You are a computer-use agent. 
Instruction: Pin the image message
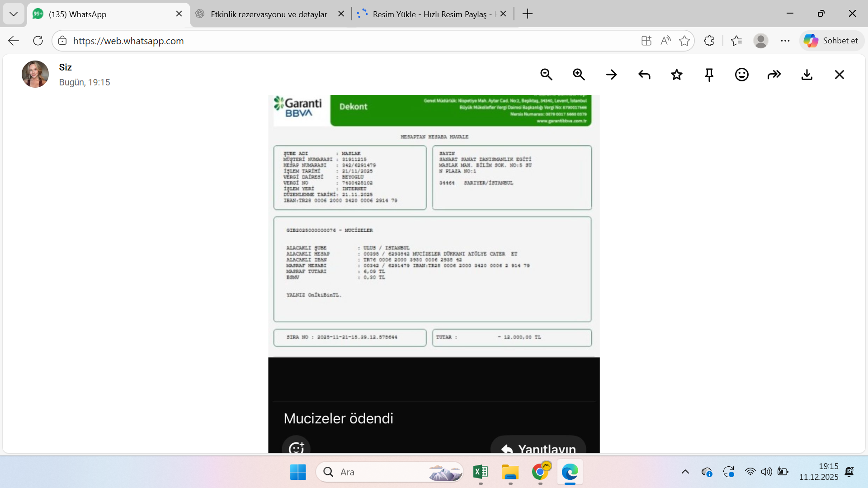pyautogui.click(x=709, y=75)
